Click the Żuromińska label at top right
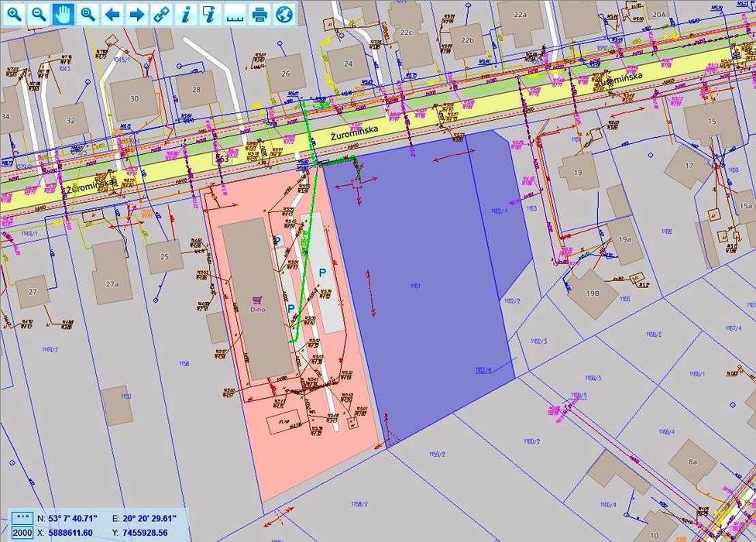This screenshot has height=542, width=756. pyautogui.click(x=620, y=80)
